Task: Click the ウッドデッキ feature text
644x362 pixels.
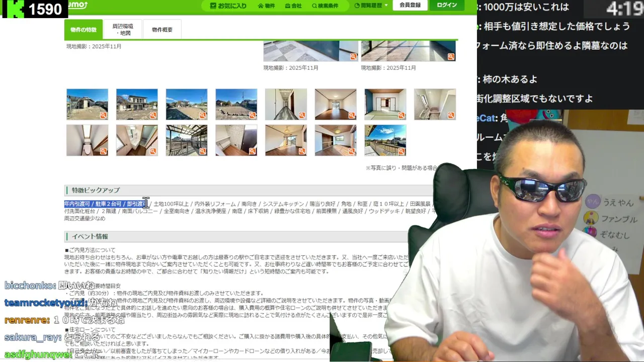Action: coord(384,211)
